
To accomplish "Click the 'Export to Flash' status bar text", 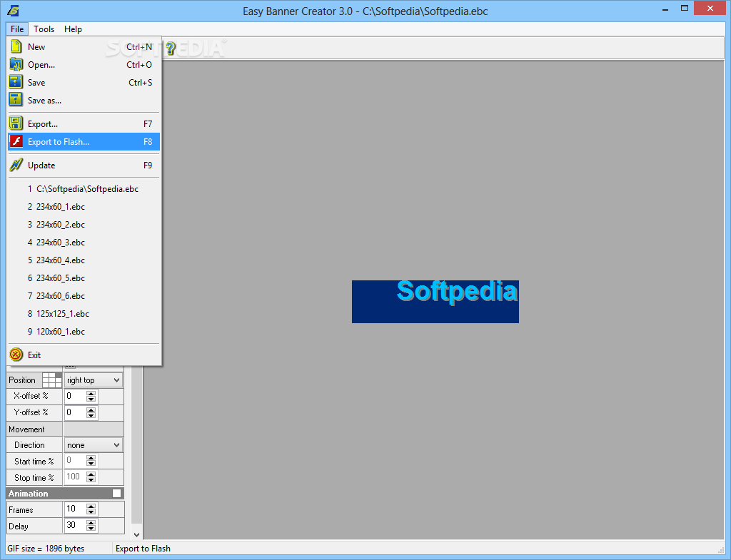I will tap(143, 549).
